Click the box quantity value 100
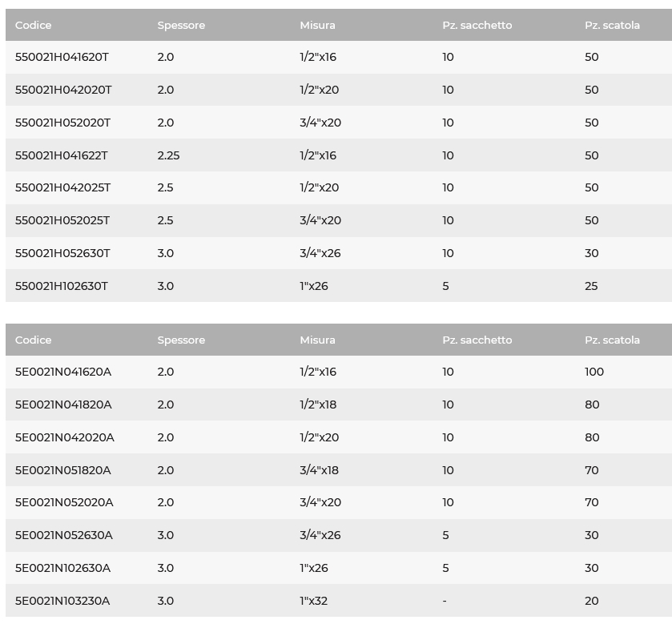Screen dimensions: 672x624 coord(594,372)
